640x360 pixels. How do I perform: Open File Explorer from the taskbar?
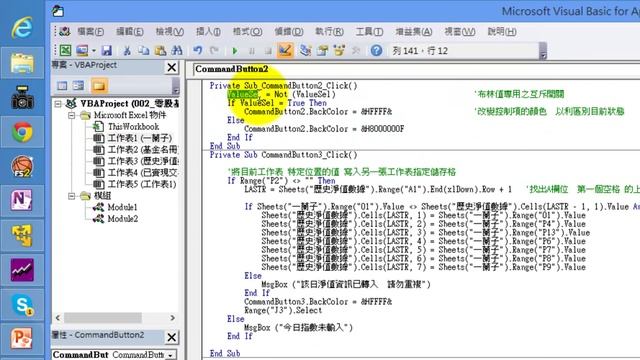22,63
